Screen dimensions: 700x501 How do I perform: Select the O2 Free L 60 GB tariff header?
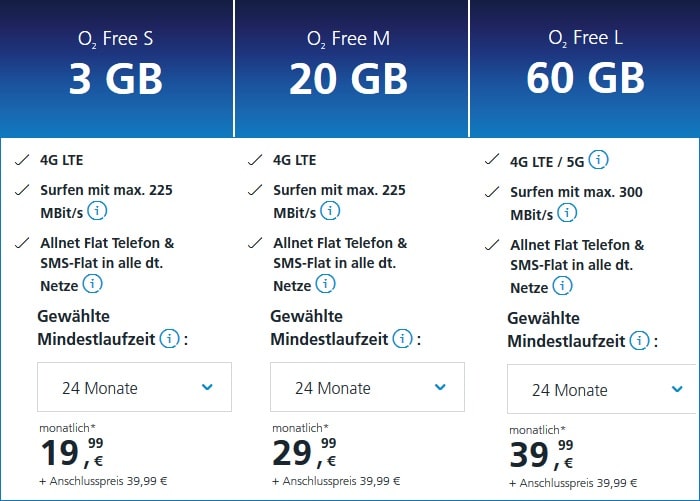coord(585,68)
